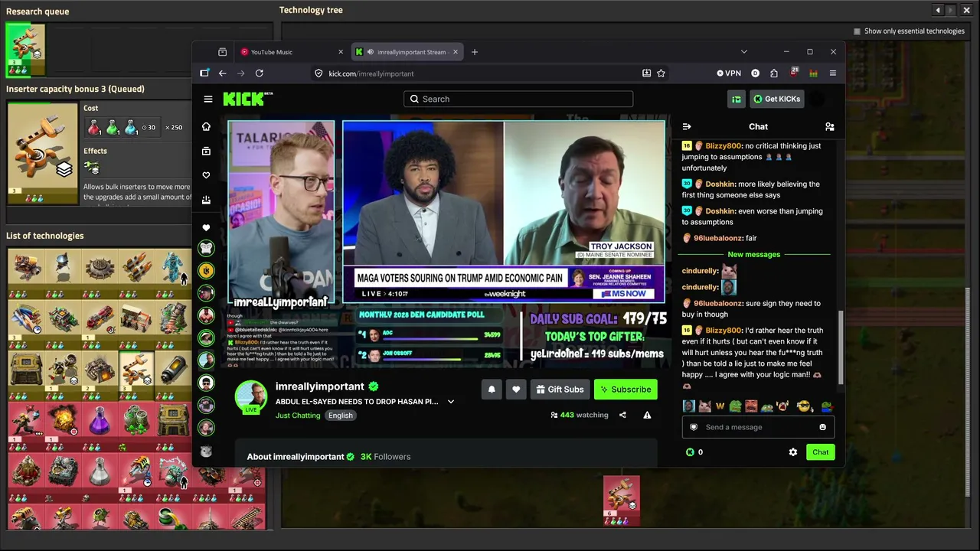Report the stream via warning icon

[647, 415]
